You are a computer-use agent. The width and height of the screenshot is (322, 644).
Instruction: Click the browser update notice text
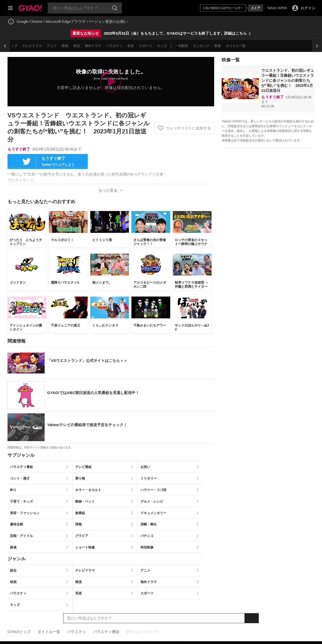pyautogui.click(x=72, y=22)
